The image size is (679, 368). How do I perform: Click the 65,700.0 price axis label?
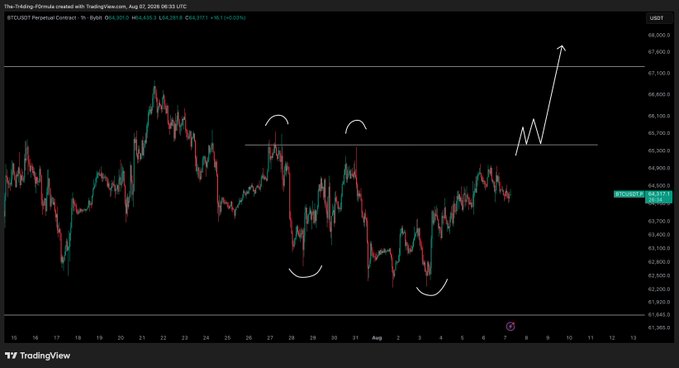click(x=659, y=133)
